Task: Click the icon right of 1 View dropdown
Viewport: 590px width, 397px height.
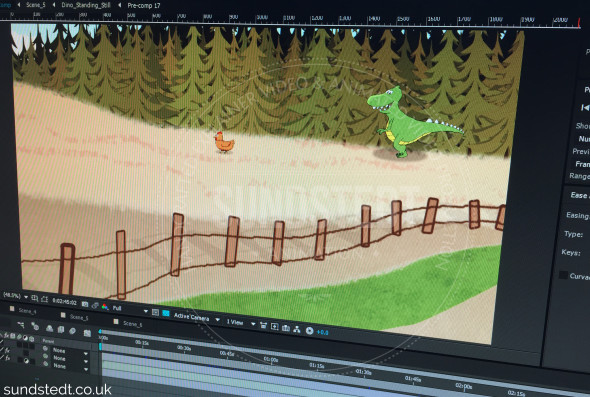Action: [x=263, y=326]
